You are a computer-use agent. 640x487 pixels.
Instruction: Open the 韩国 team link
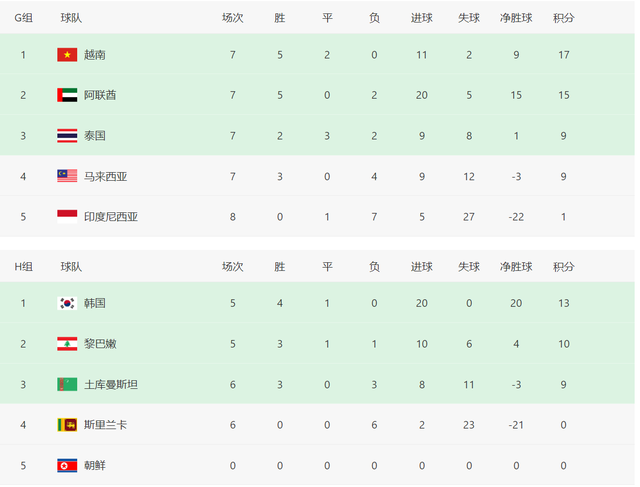click(95, 303)
